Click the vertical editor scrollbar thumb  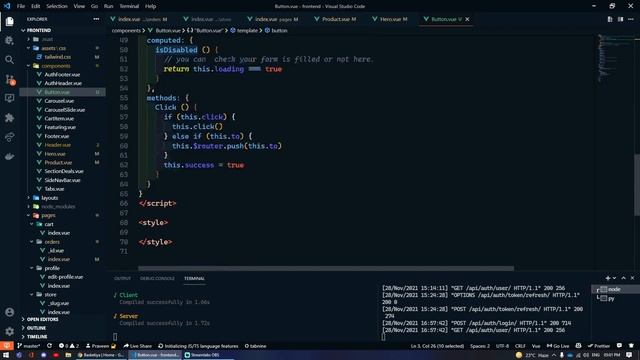[637, 185]
